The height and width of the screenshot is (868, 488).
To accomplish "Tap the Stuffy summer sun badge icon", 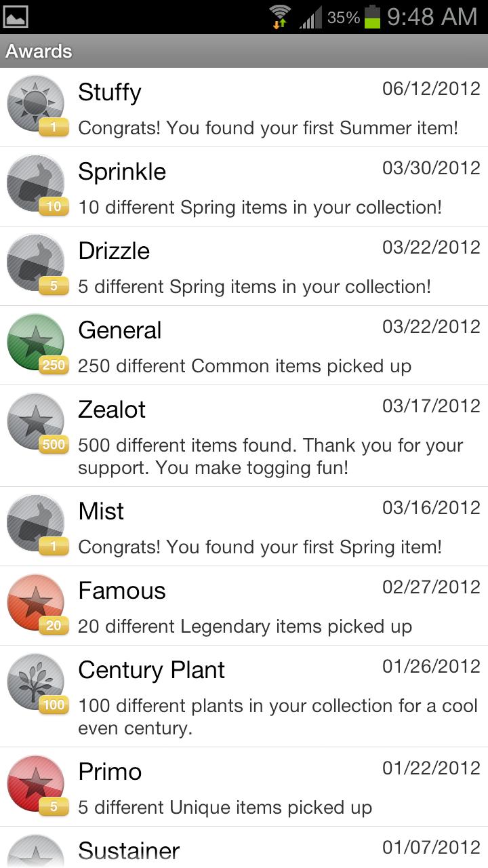I will click(x=37, y=107).
